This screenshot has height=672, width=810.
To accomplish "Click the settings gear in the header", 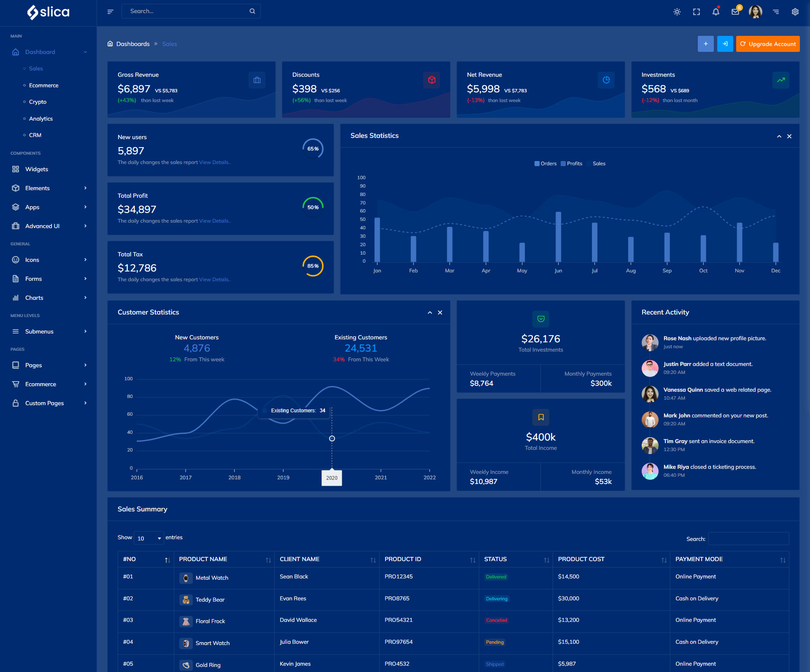I will 795,12.
